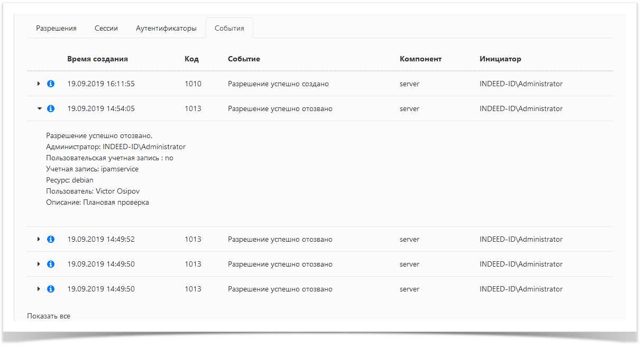
Task: Expand the last 14:49:50 event row
Action: coord(39,289)
